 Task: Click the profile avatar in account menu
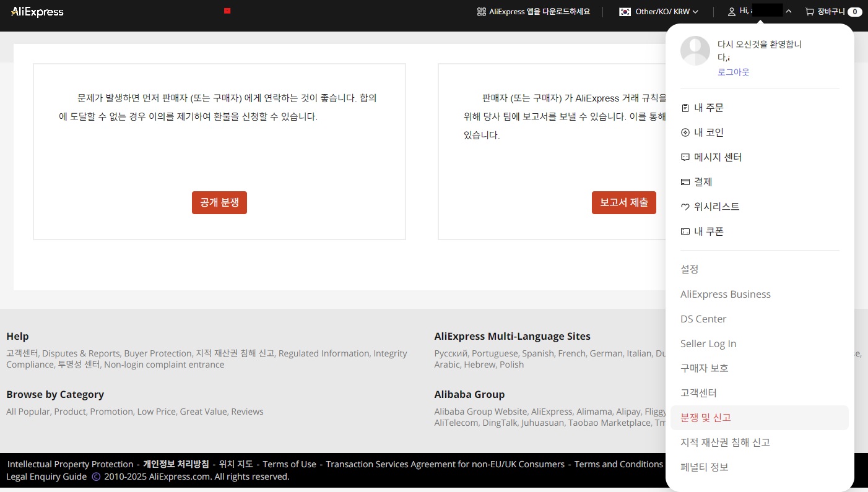coord(695,51)
